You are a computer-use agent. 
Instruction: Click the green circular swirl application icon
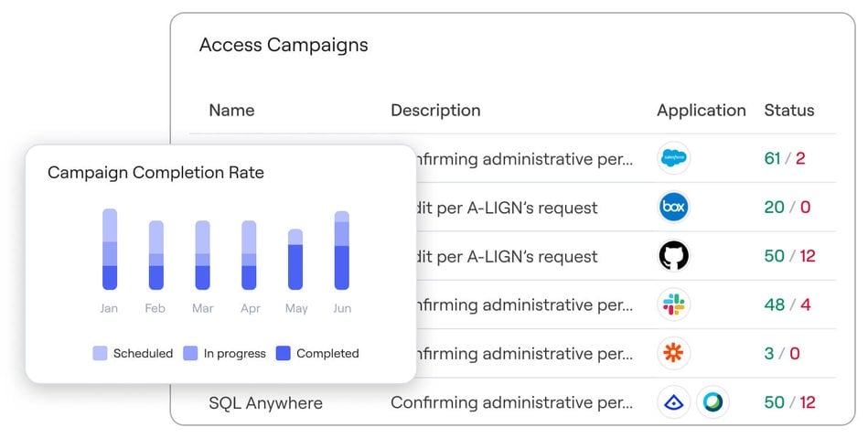pyautogui.click(x=712, y=402)
